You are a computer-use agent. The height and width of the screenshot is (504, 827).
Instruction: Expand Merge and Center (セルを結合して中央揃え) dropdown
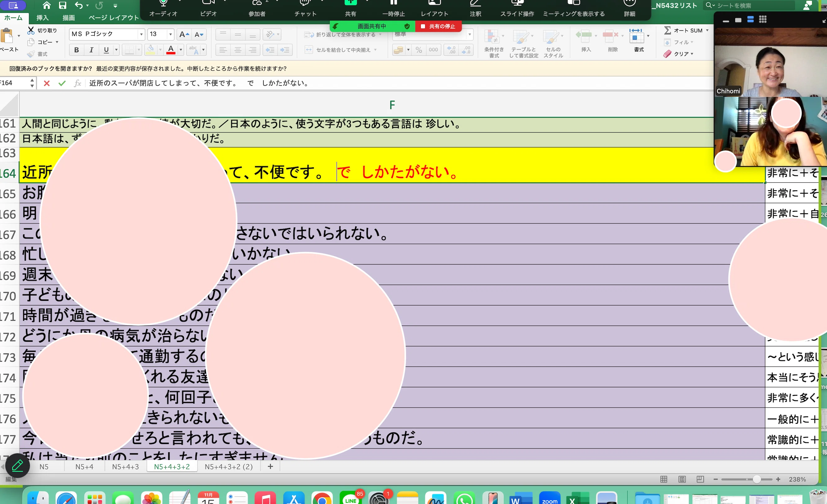click(375, 50)
